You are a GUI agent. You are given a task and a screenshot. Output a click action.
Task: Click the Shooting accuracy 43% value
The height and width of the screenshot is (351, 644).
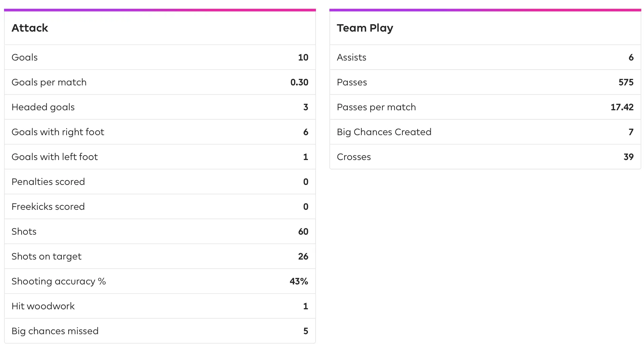click(299, 281)
